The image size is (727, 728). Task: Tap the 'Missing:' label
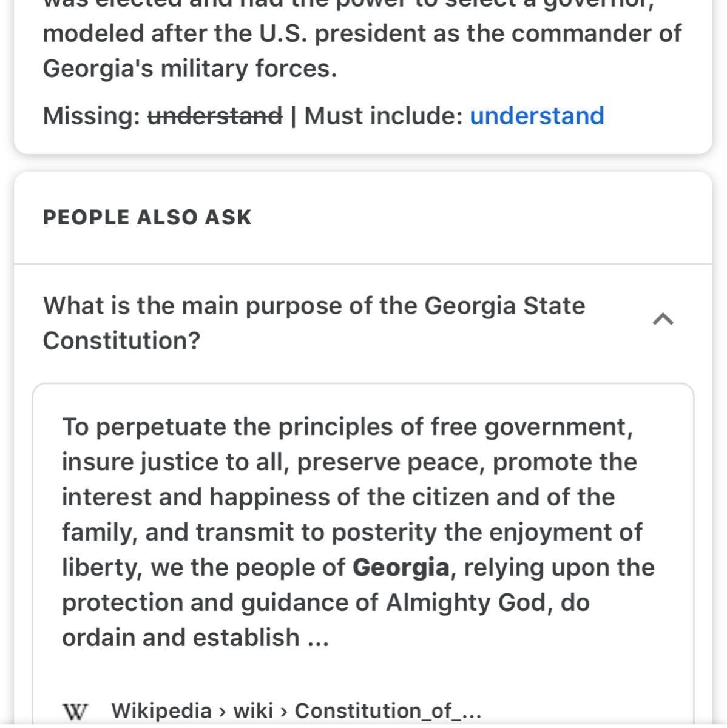point(91,115)
